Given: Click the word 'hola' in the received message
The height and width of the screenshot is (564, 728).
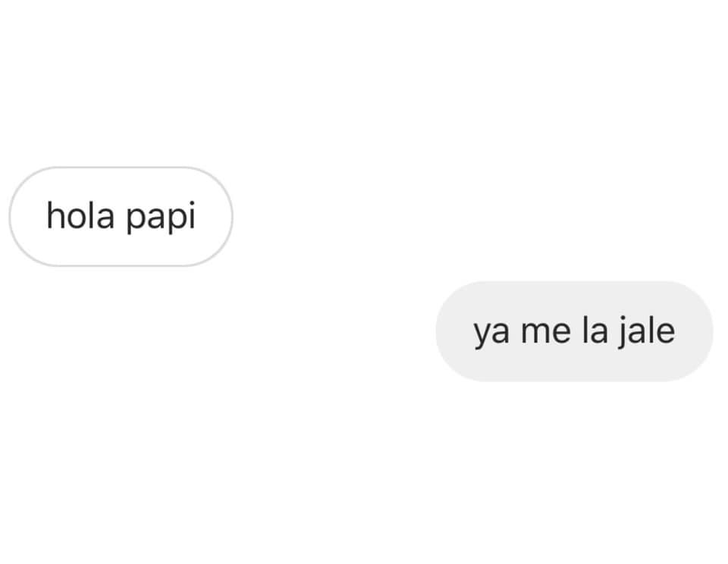Looking at the screenshot, I should coord(80,215).
